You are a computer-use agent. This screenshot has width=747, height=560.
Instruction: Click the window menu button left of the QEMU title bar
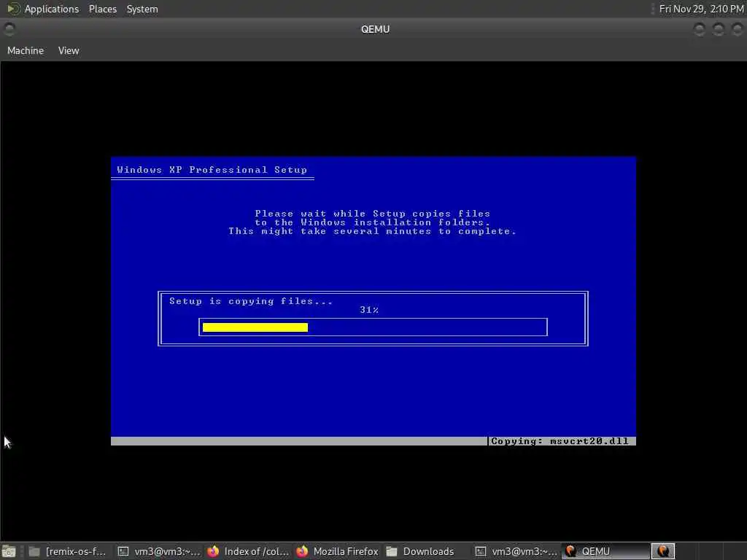9,29
